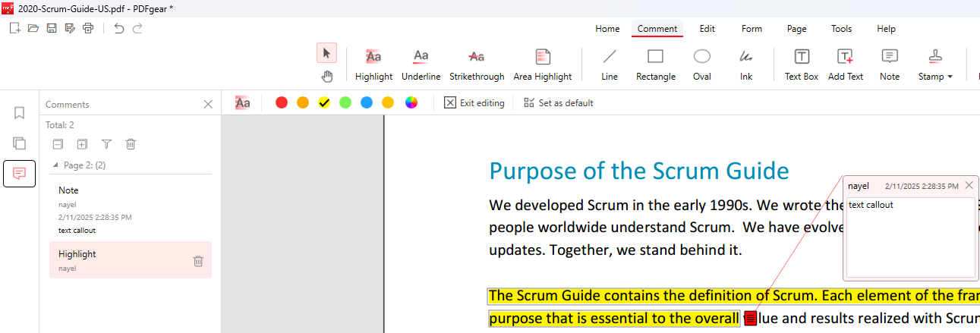Select the Text Box tool
The image size is (980, 333).
click(802, 64)
